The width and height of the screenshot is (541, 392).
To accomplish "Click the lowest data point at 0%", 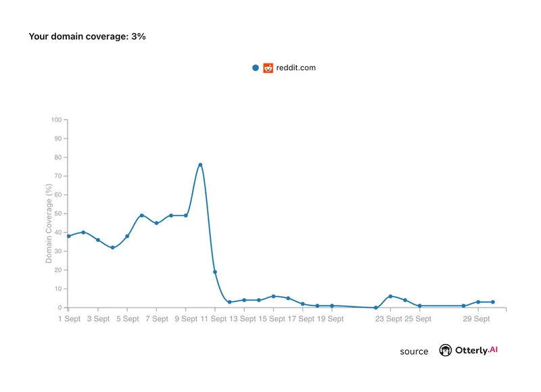I will [376, 308].
